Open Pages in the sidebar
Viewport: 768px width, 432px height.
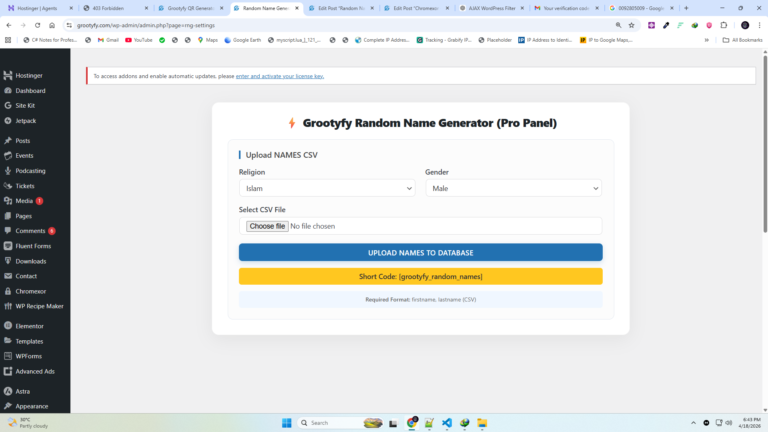click(x=23, y=216)
